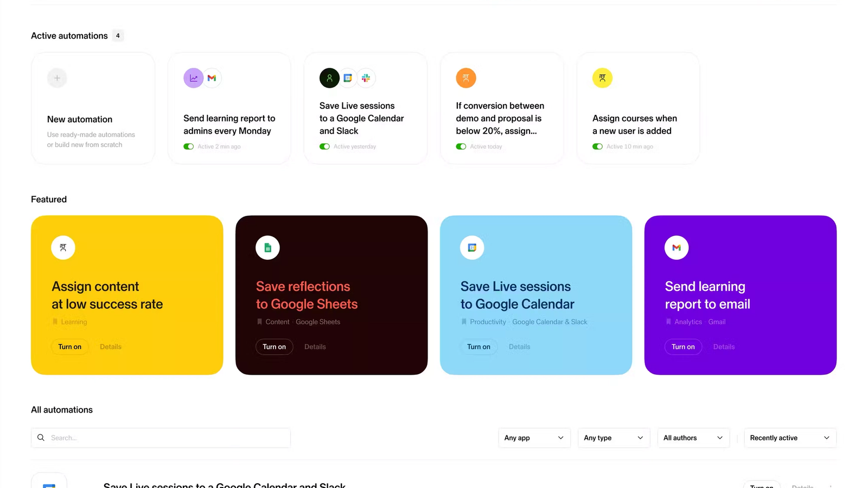Turn on the featured Save Live sessions to Google Calendar automation
The height and width of the screenshot is (488, 868).
coord(479,347)
